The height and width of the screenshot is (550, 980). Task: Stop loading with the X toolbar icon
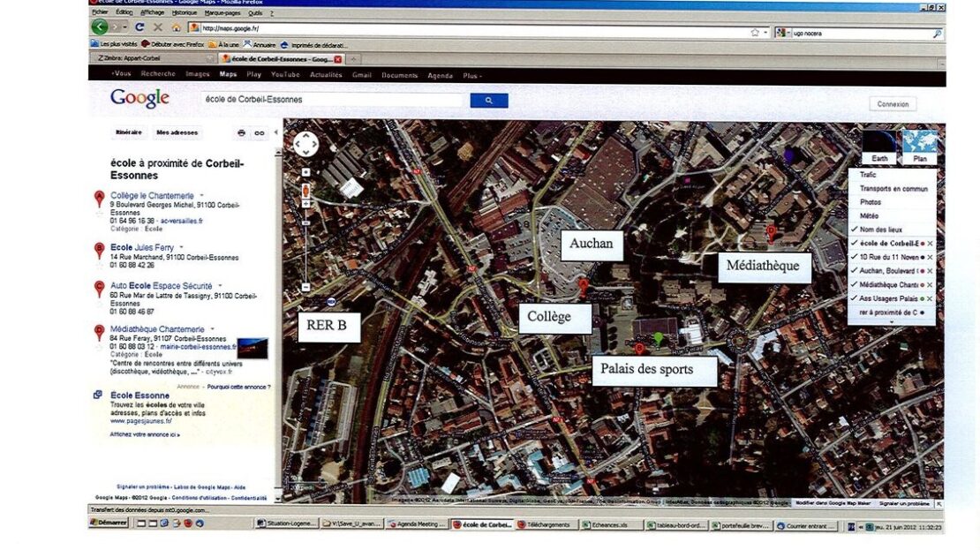click(x=157, y=27)
